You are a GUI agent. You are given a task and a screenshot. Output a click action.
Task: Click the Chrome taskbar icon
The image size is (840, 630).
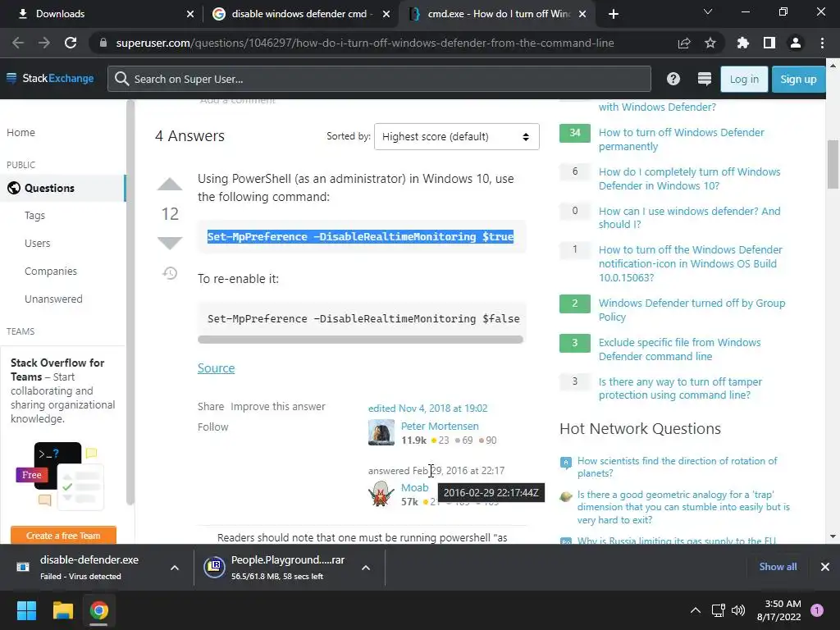98,610
